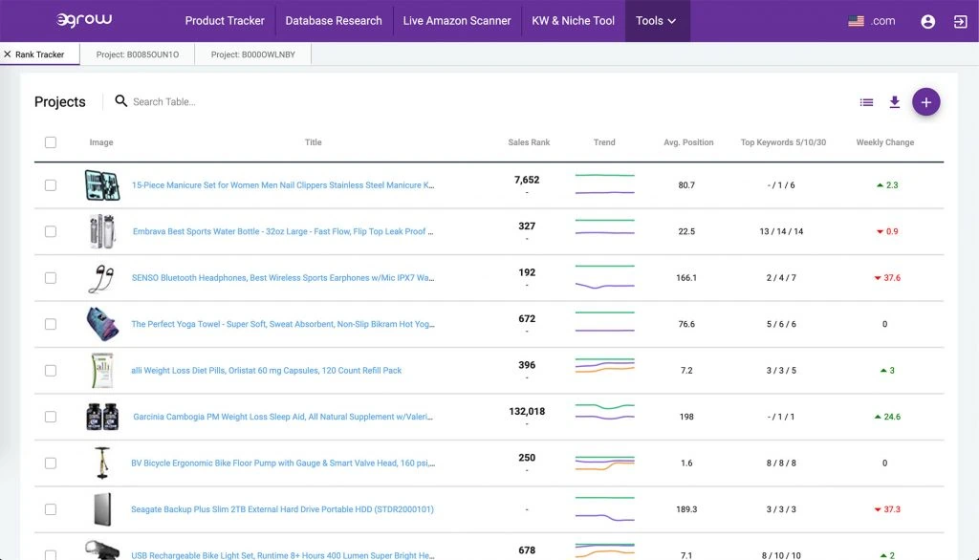Tick the checkbox next to the yoga towel product
979x560 pixels.
pyautogui.click(x=51, y=324)
